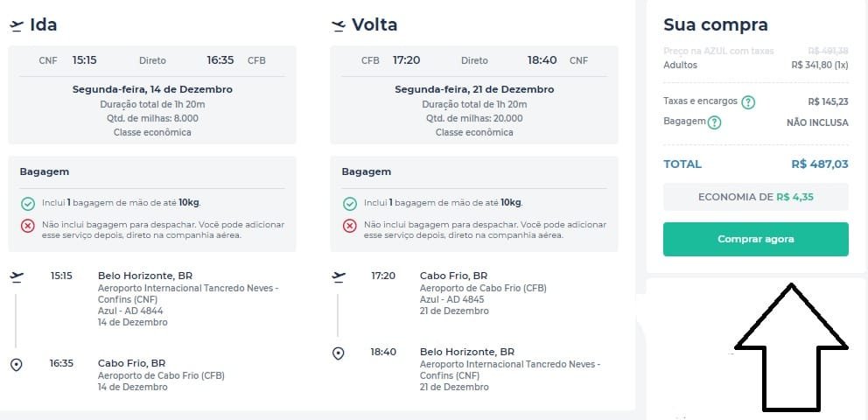Click the airplane icon beside Ida heading
868x420 pixels.
17,25
